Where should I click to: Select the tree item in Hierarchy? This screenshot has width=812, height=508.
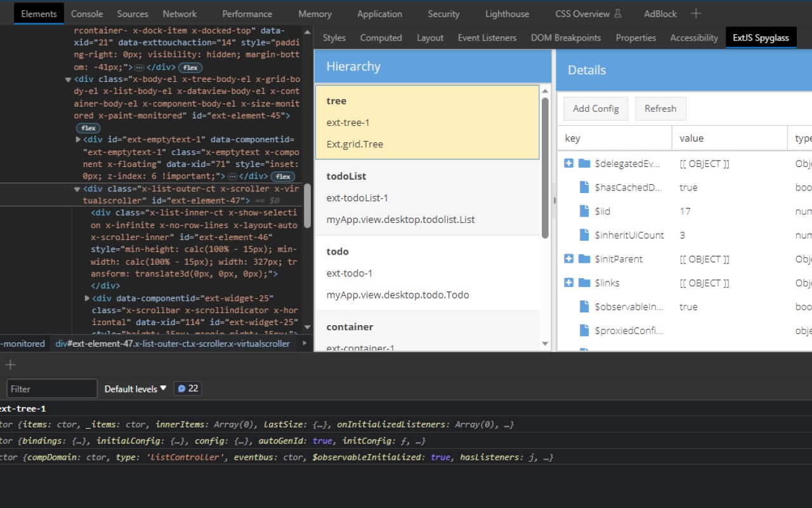point(427,122)
